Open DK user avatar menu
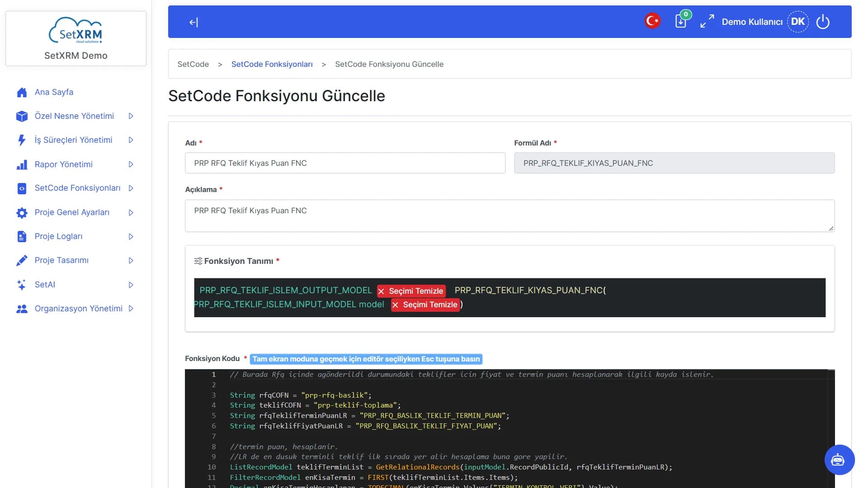The height and width of the screenshot is (488, 868). point(797,22)
